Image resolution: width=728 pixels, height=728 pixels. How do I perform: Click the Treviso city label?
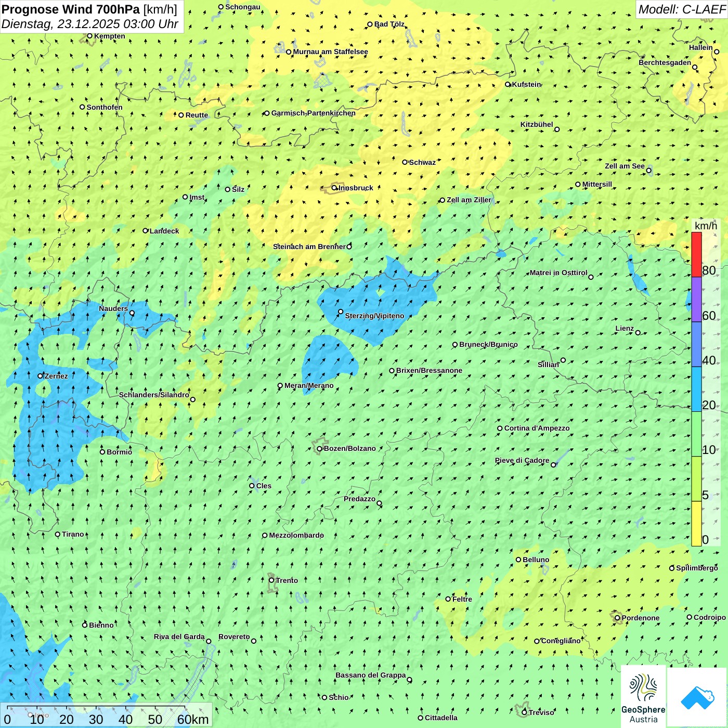541,712
